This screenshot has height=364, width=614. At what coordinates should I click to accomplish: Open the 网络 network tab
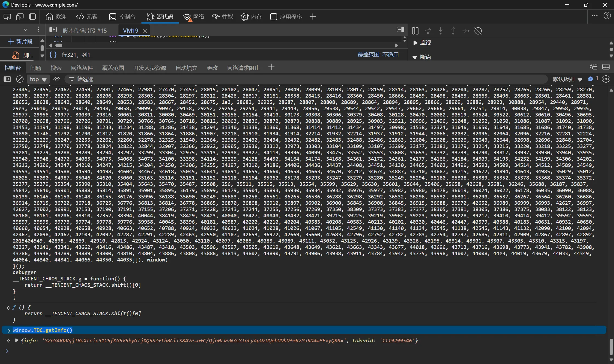(194, 17)
